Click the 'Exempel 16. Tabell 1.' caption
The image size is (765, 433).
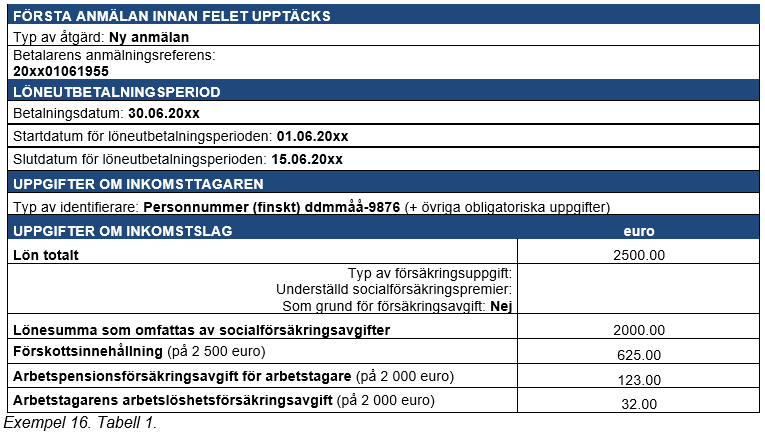point(80,423)
